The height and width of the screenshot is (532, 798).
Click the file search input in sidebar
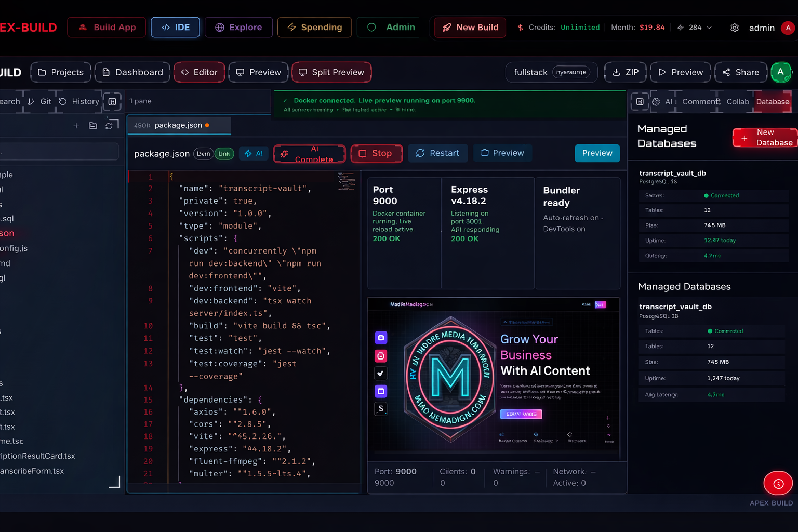[x=58, y=152]
